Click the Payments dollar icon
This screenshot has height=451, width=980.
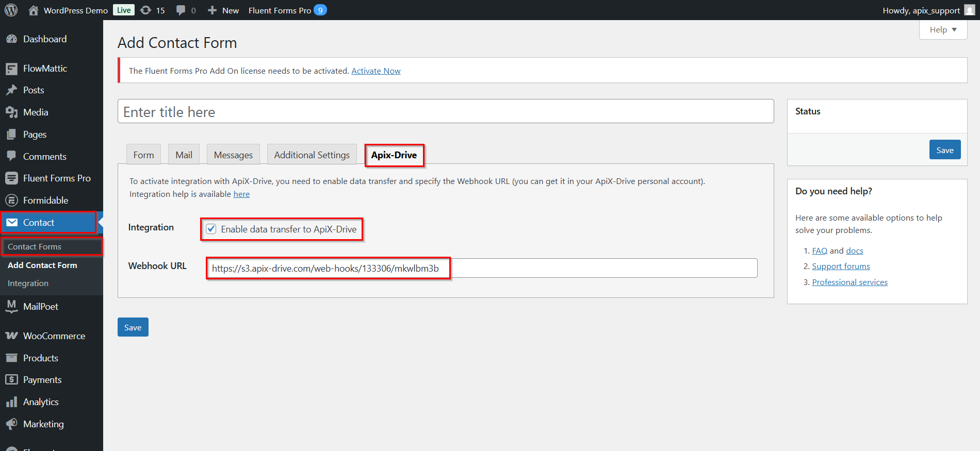(x=11, y=380)
